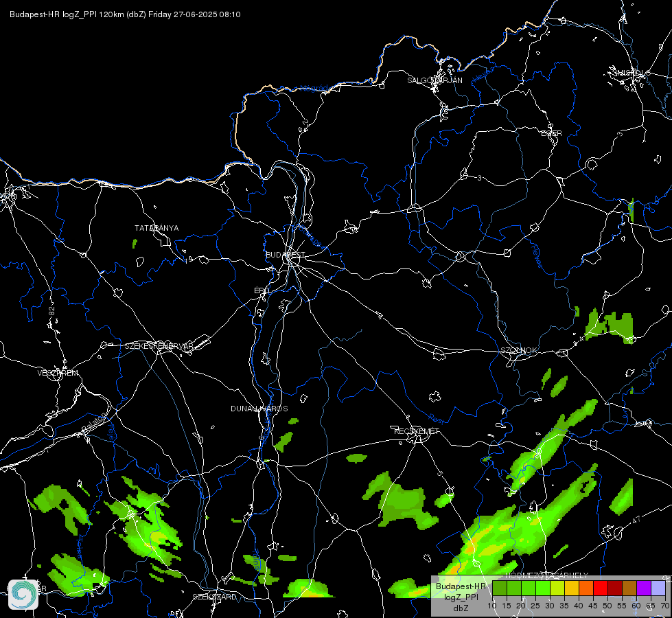Click the legend's 45 scale value
672x618 pixels.
[x=592, y=606]
